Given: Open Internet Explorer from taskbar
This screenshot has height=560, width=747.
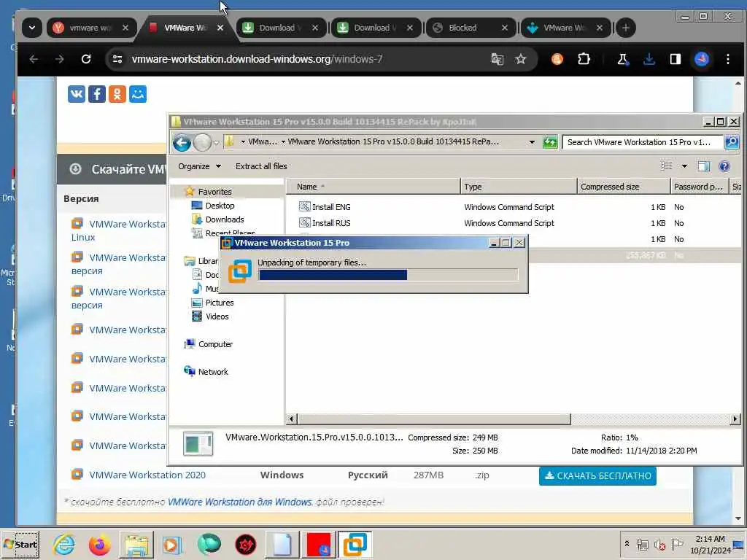Looking at the screenshot, I should click(x=64, y=545).
